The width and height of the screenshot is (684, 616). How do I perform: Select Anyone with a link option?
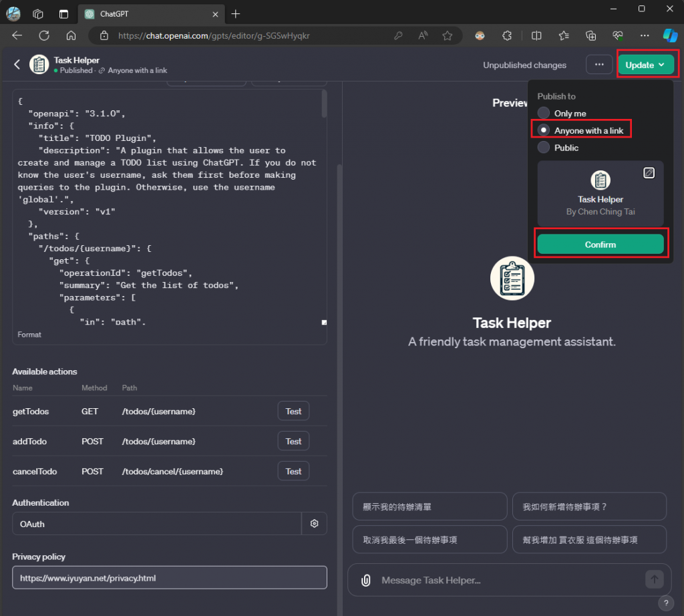point(581,130)
